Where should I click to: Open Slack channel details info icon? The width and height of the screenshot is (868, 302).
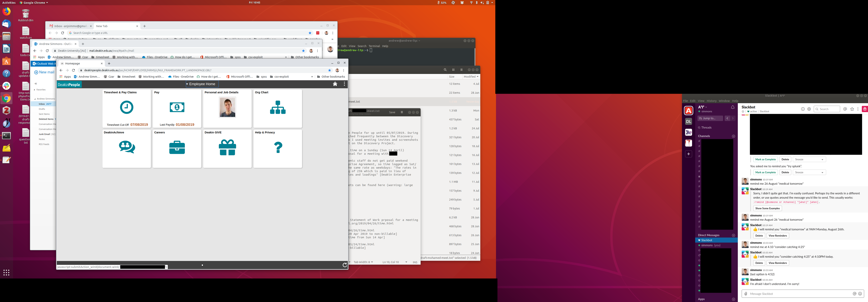(x=803, y=109)
